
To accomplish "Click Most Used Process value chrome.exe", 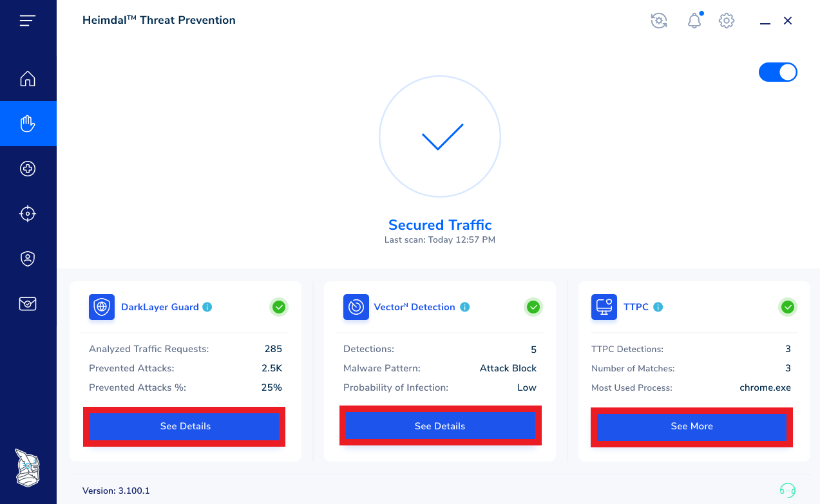I will click(x=765, y=387).
